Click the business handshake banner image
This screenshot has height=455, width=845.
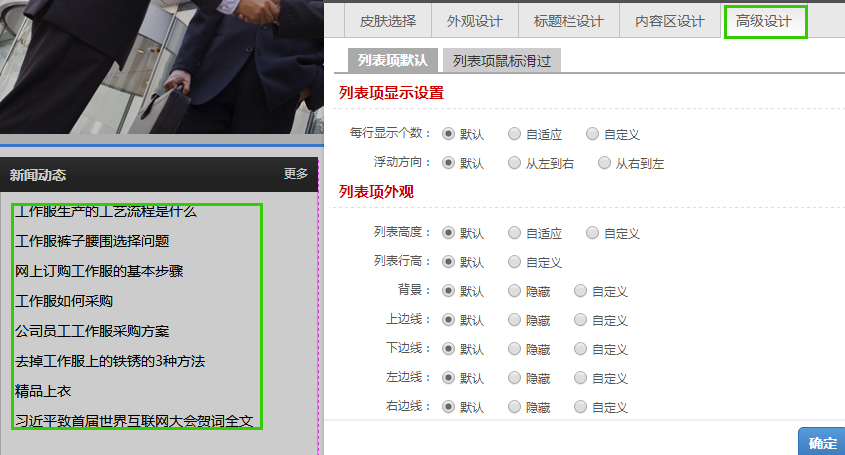[160, 65]
